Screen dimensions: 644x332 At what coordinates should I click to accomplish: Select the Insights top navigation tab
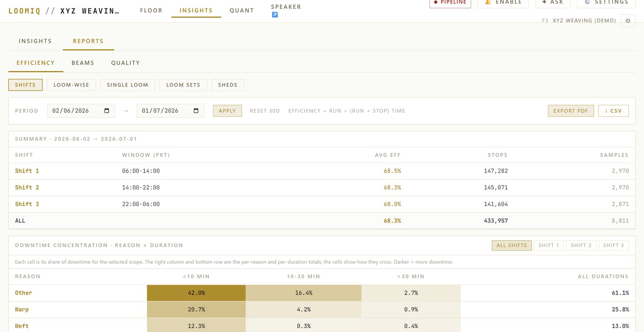[x=196, y=10]
